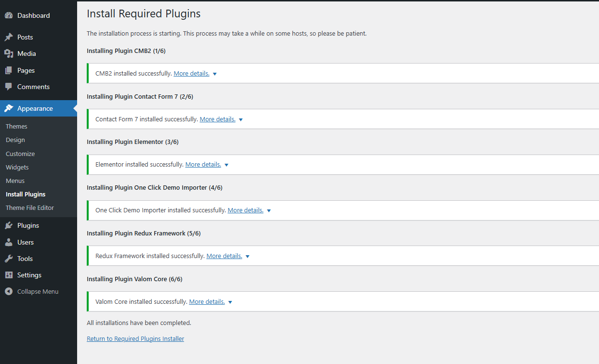The image size is (599, 364).
Task: Click the Appearance paintbrush icon
Action: tap(9, 108)
